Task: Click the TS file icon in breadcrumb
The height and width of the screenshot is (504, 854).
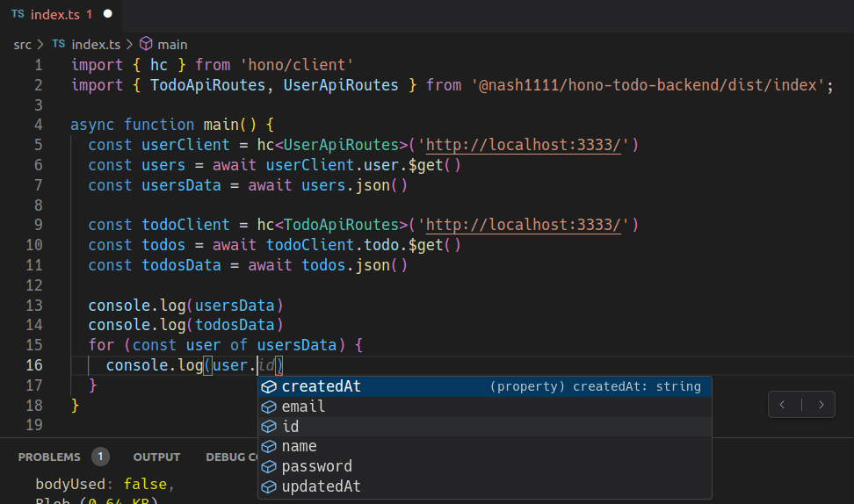Action: click(59, 44)
